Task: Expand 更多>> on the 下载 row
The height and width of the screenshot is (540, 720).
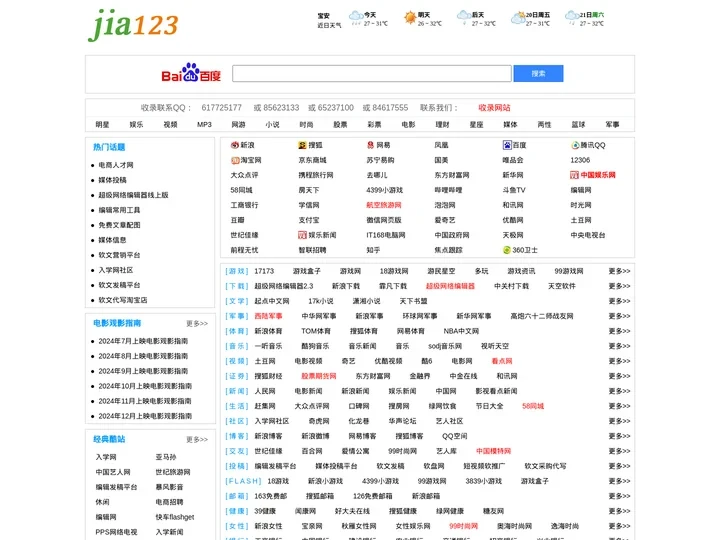Action: (619, 286)
